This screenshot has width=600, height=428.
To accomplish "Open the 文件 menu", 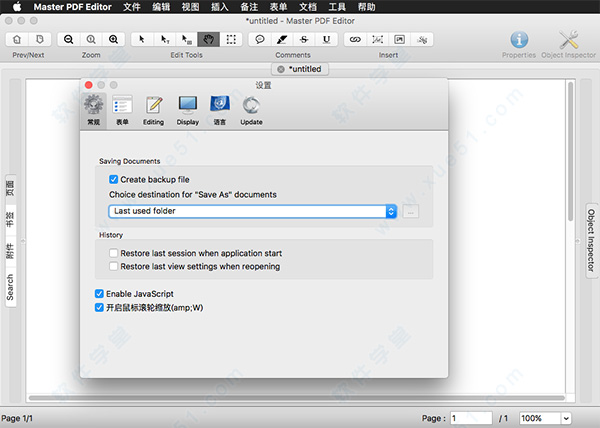I will (132, 7).
